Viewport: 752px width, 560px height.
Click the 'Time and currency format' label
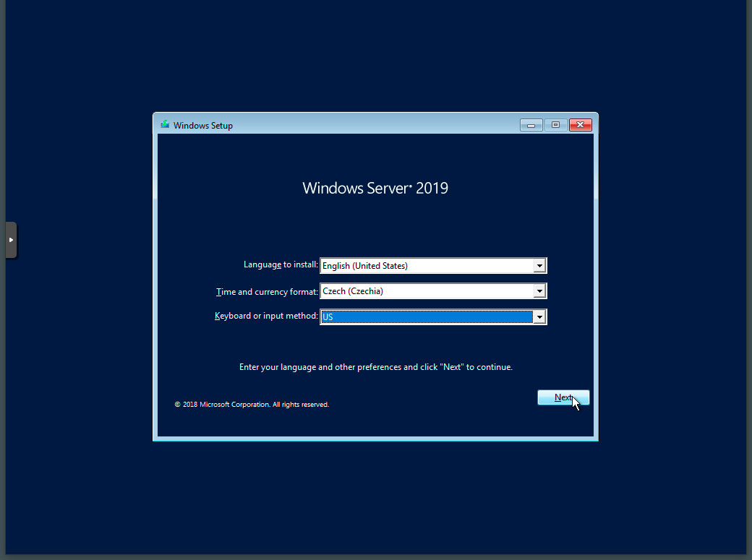(x=267, y=290)
